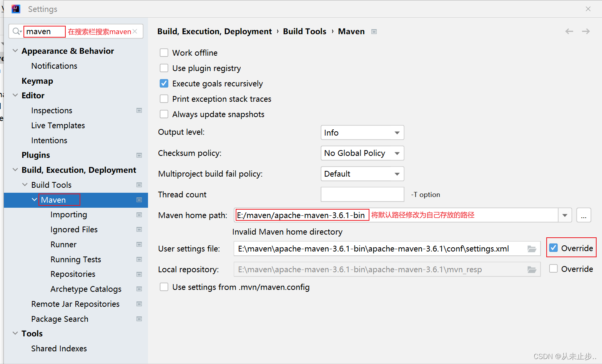Navigate back with the left arrow

[x=569, y=31]
